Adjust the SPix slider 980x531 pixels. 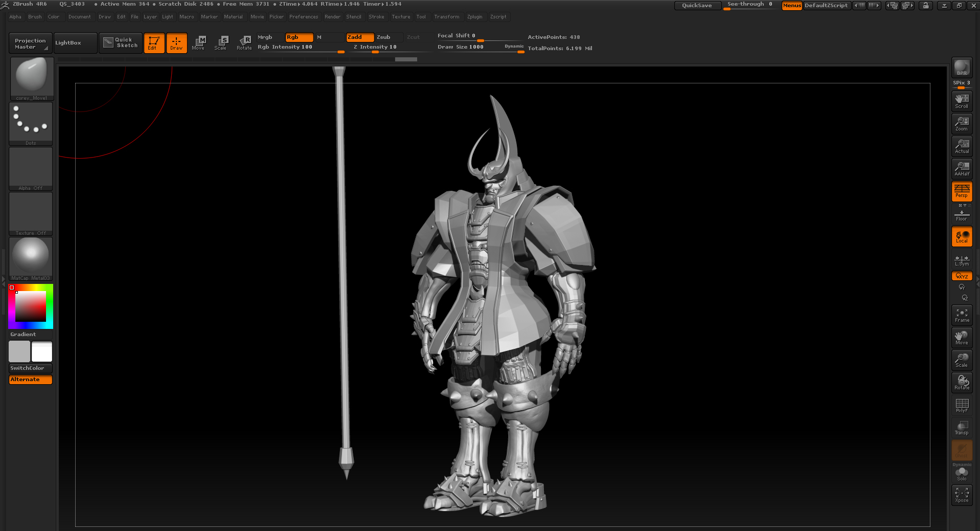coord(962,84)
